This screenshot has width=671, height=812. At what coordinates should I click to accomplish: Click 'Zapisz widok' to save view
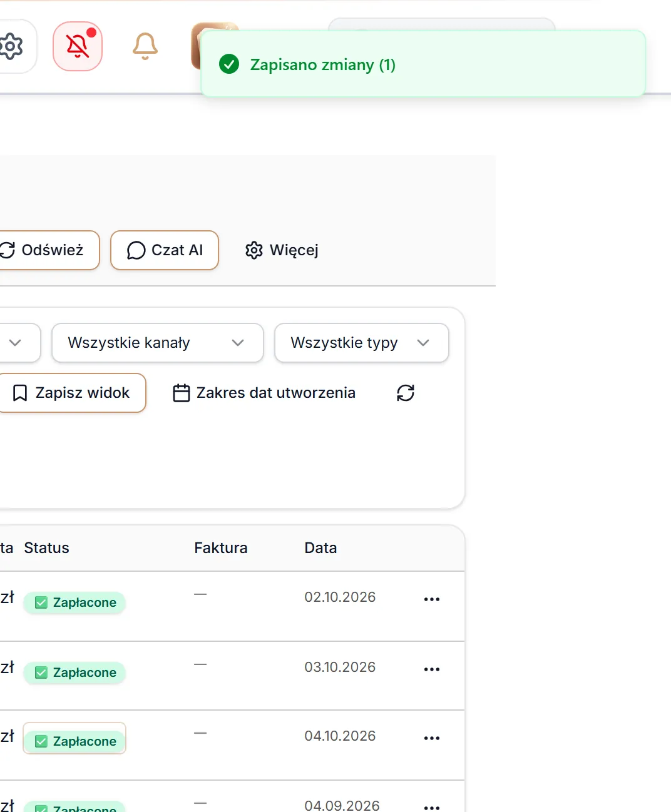[71, 393]
